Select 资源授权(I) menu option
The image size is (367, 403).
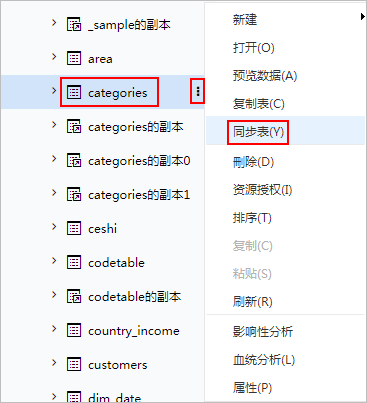point(262,190)
